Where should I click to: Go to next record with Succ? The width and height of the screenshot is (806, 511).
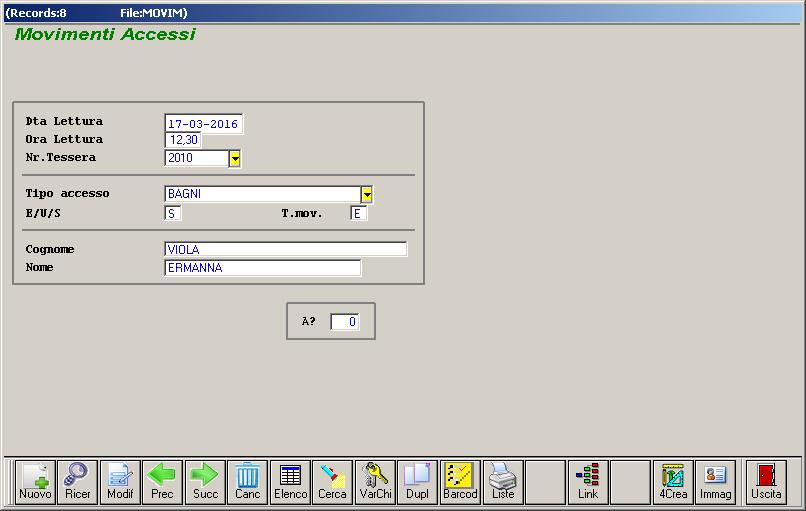pos(205,482)
